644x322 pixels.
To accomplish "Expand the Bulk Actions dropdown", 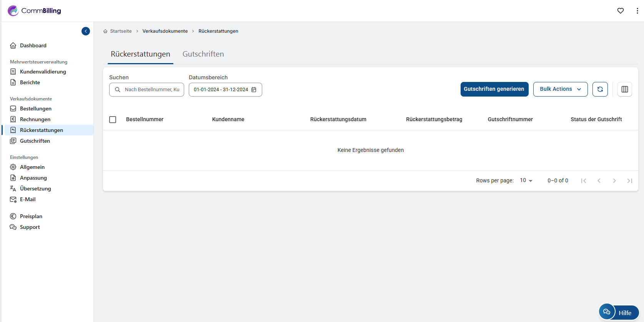I will click(560, 89).
